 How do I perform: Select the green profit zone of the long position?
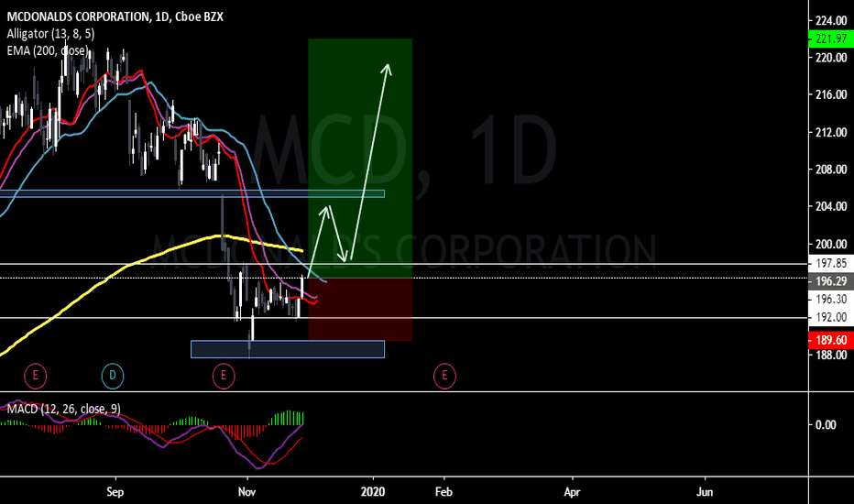click(360, 158)
